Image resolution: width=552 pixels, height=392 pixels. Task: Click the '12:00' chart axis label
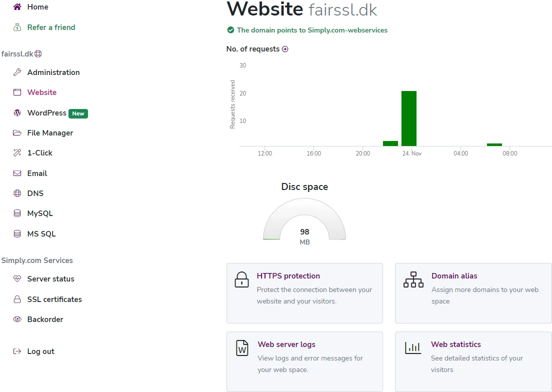(x=264, y=153)
